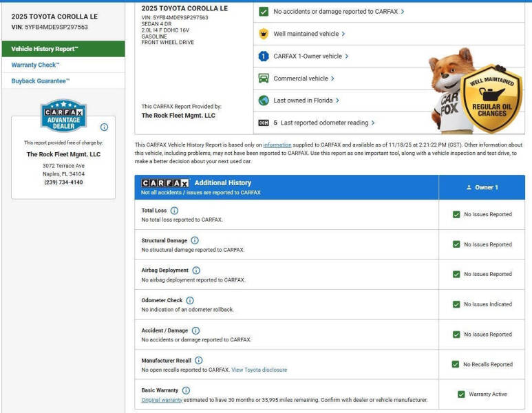
Task: Click the Total Loss No Issues Reported checkmark
Action: (x=456, y=214)
